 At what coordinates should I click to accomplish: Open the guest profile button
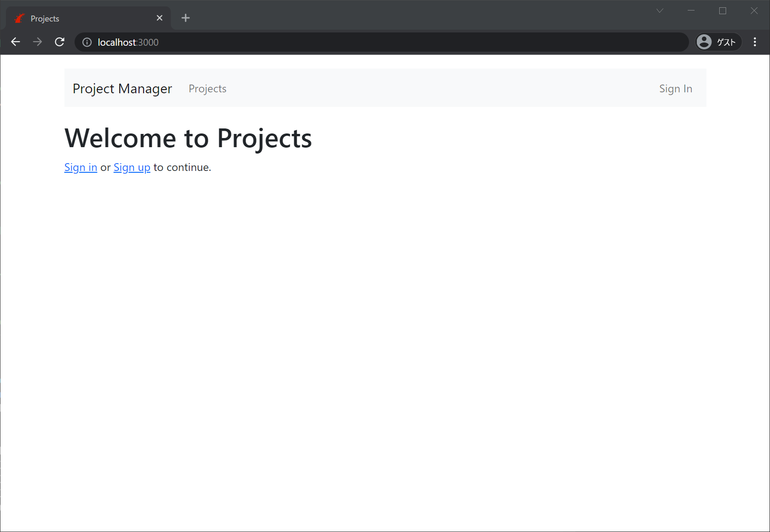[x=718, y=42]
